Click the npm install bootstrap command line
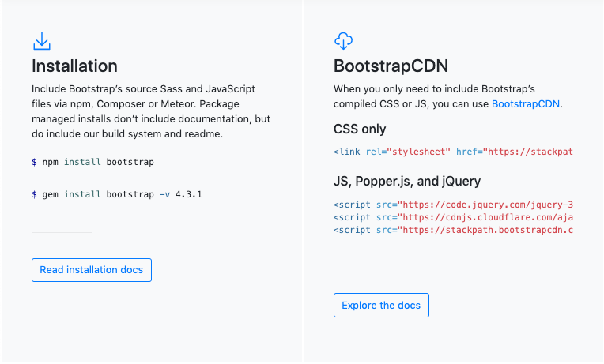 coord(92,162)
